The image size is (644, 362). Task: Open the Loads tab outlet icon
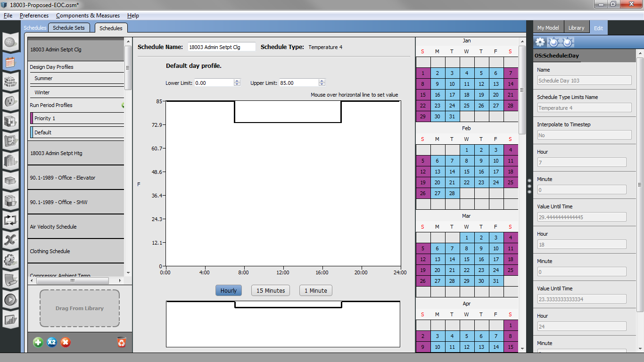[x=10, y=100]
